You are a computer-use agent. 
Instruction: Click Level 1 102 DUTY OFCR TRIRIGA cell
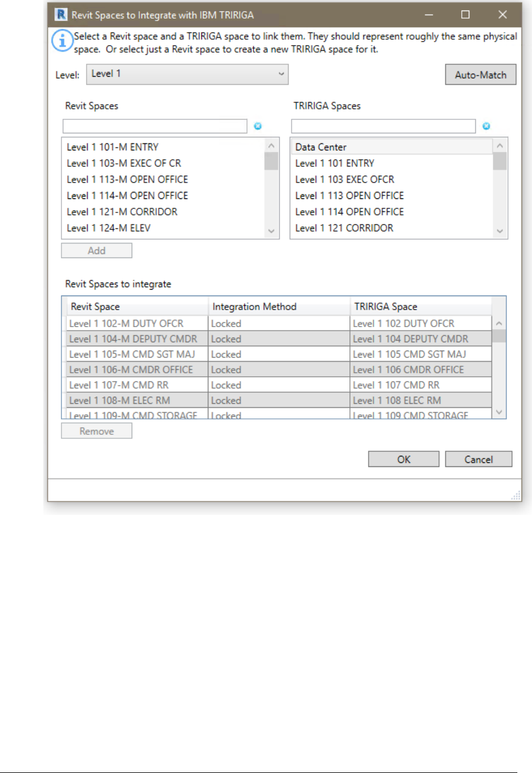tap(421, 324)
